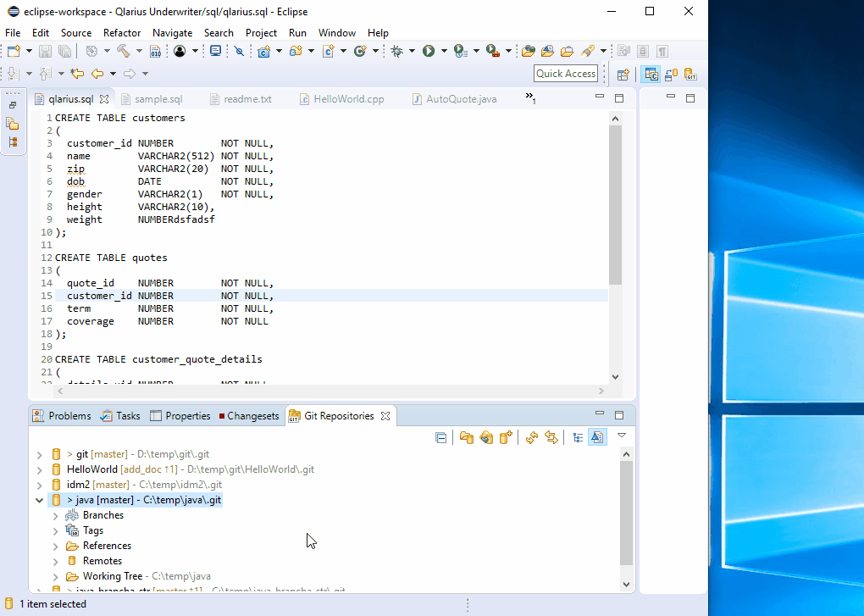
Task: Click the Debug bug icon in toolbar
Action: pyautogui.click(x=396, y=51)
